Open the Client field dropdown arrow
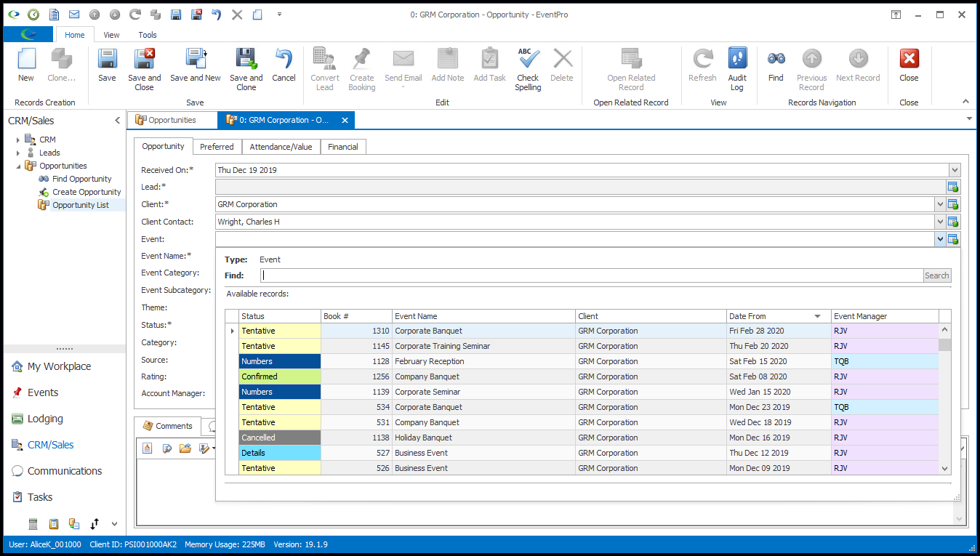This screenshot has width=980, height=556. (x=940, y=204)
